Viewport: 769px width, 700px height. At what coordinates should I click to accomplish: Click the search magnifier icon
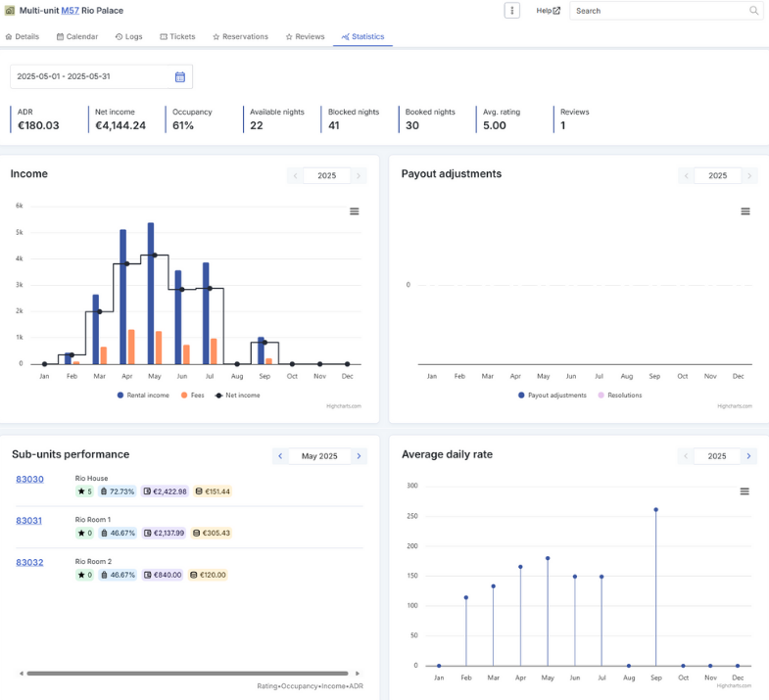(x=753, y=11)
